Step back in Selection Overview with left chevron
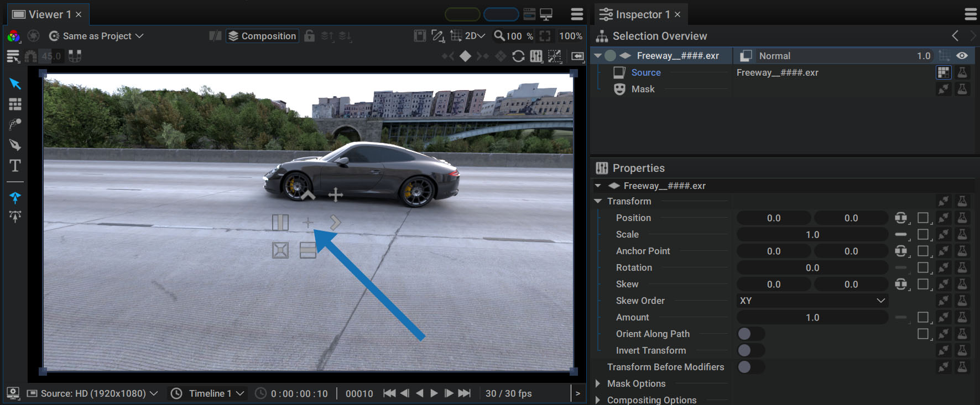Image resolution: width=980 pixels, height=405 pixels. 955,36
